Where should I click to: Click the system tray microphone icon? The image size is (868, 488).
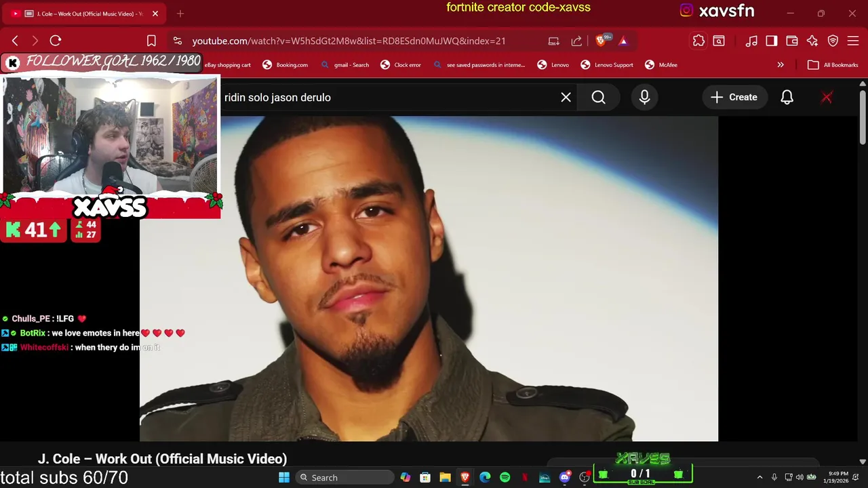tap(774, 478)
